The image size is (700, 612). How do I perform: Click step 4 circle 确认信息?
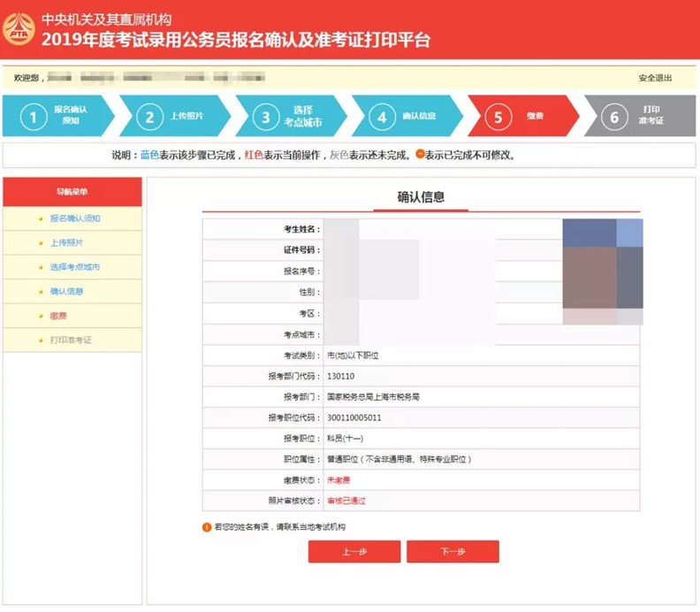click(x=382, y=117)
